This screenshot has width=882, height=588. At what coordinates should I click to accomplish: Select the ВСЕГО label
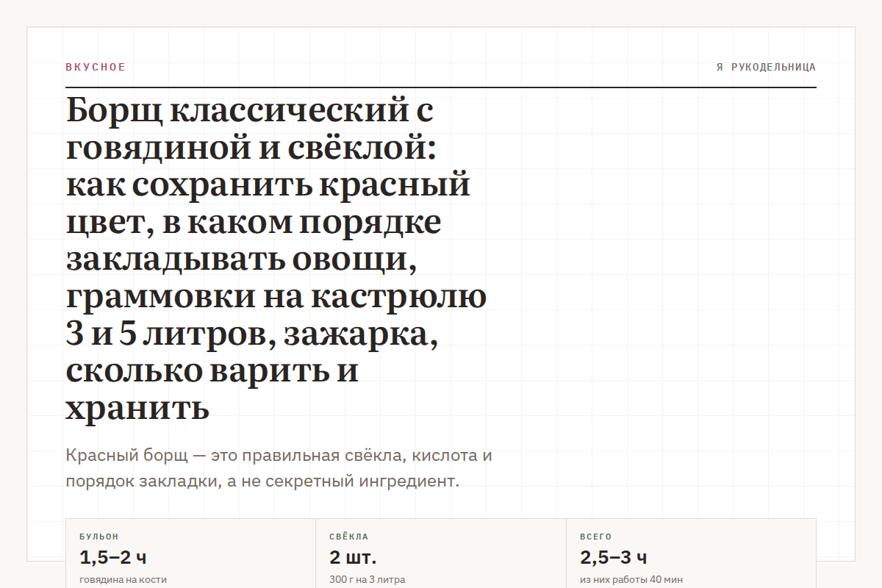(595, 537)
